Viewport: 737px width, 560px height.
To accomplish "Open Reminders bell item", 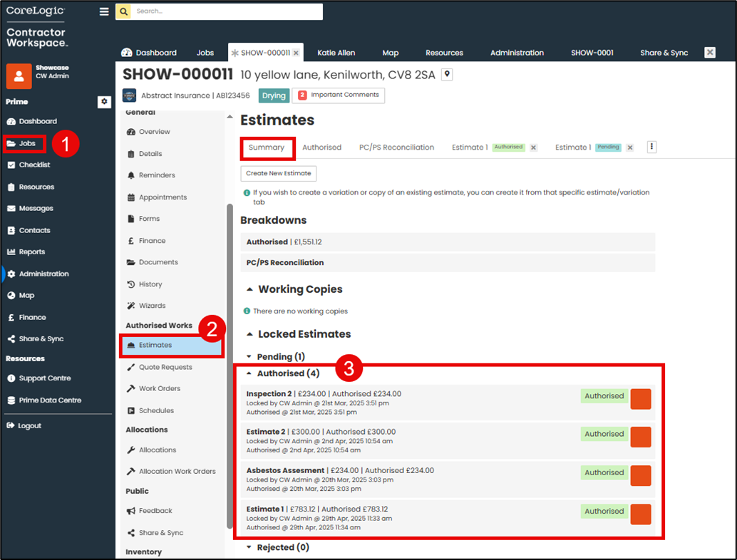I will 151,175.
